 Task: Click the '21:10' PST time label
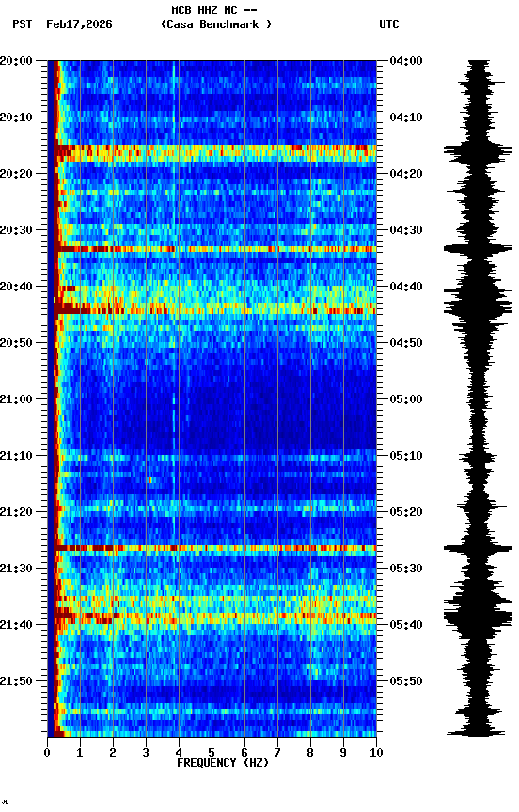click(16, 456)
